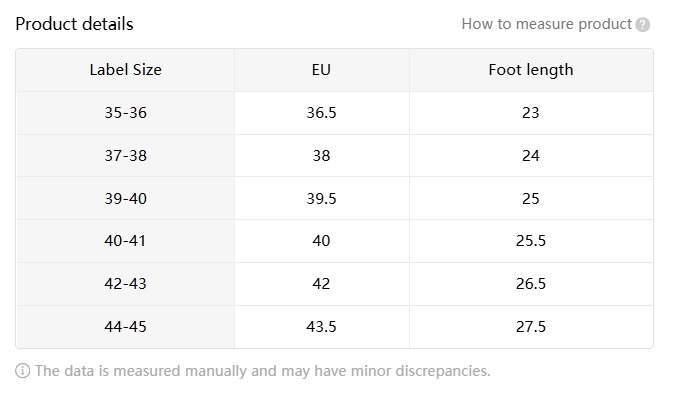Viewport: 677px width, 412px height.
Task: Select the EU column header
Action: tap(321, 70)
